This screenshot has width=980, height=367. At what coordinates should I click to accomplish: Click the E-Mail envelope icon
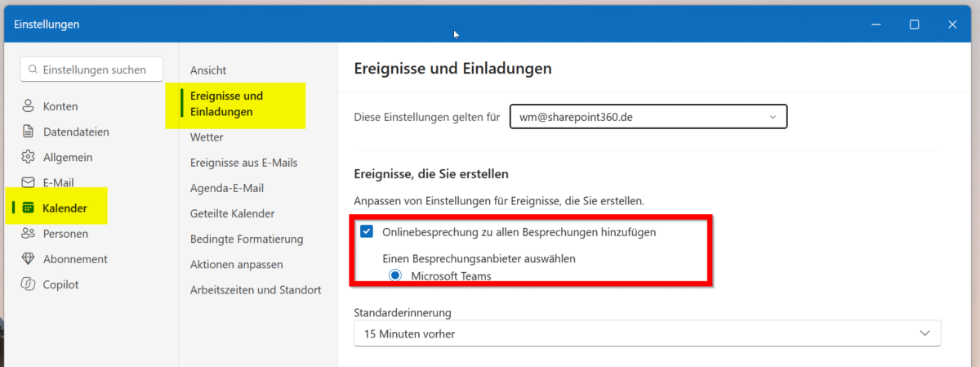pos(29,182)
